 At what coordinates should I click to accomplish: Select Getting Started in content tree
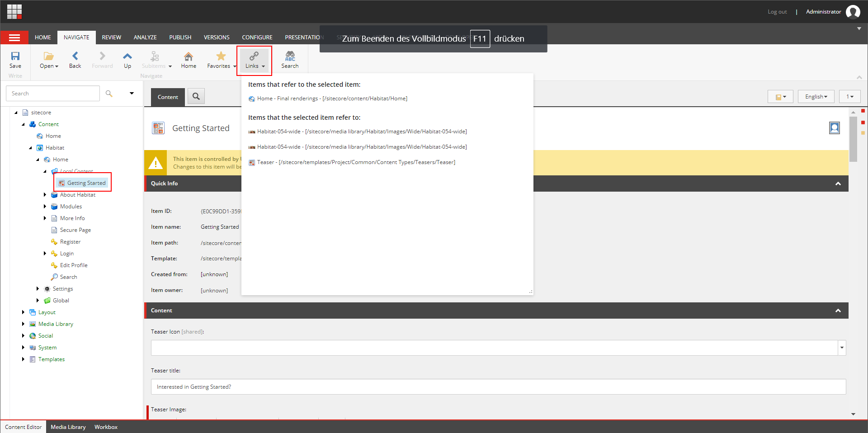pos(86,183)
